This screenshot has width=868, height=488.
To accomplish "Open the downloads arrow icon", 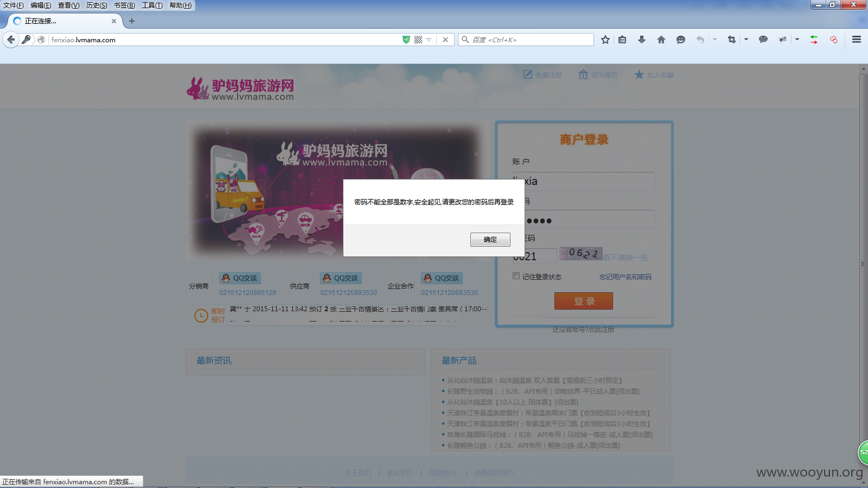I will coord(642,40).
